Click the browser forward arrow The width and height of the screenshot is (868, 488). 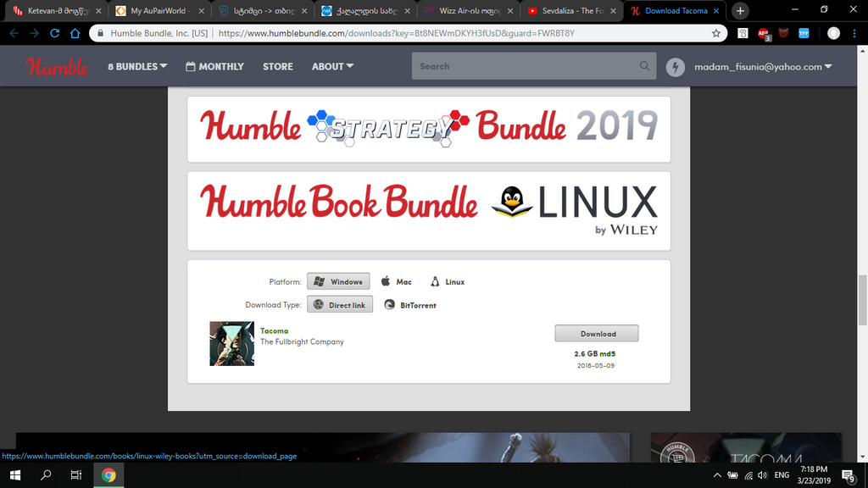(x=34, y=33)
